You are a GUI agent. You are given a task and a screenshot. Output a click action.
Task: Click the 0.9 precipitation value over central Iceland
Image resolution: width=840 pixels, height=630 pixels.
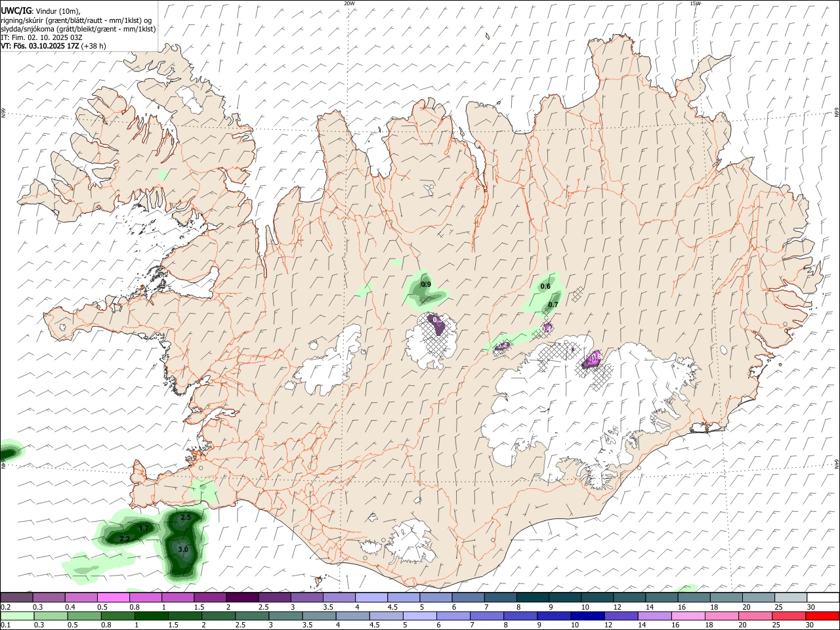(x=426, y=284)
